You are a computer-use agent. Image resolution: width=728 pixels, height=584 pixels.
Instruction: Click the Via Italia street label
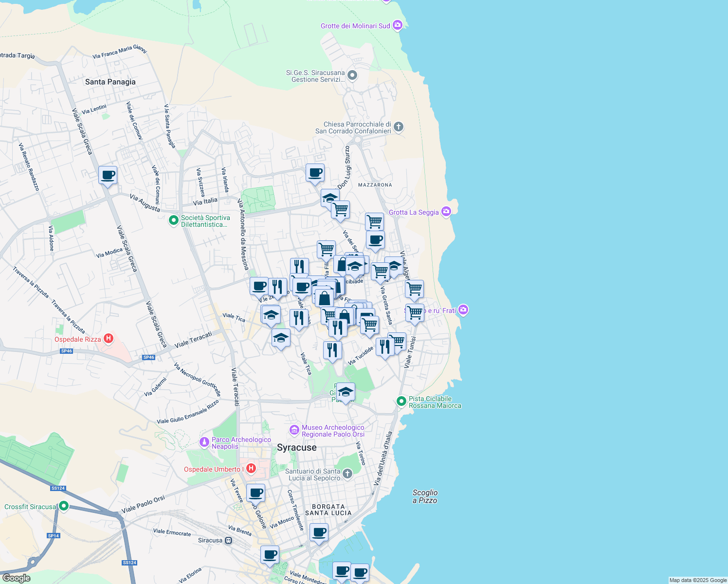click(x=205, y=201)
